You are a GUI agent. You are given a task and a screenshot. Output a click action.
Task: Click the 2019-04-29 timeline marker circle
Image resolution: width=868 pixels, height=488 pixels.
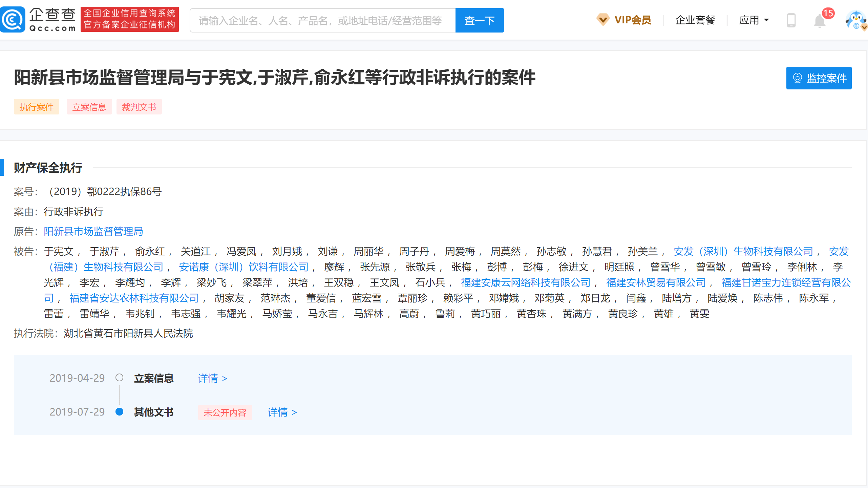coord(119,377)
